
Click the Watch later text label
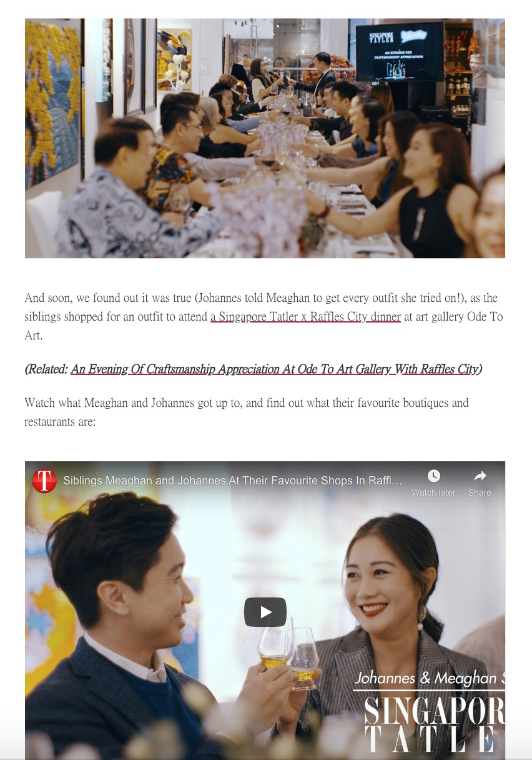[433, 492]
